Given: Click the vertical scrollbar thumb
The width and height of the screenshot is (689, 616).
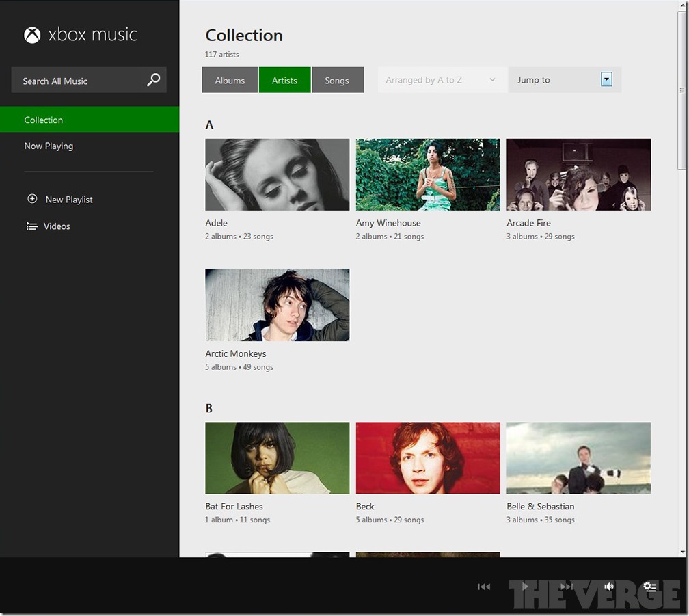Looking at the screenshot, I should click(x=682, y=90).
